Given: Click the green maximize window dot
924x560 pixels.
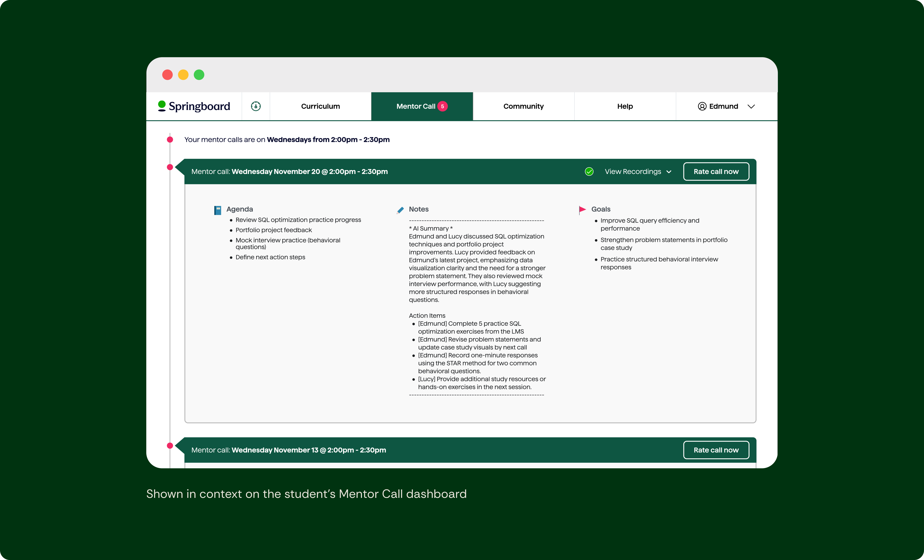Looking at the screenshot, I should pyautogui.click(x=199, y=75).
